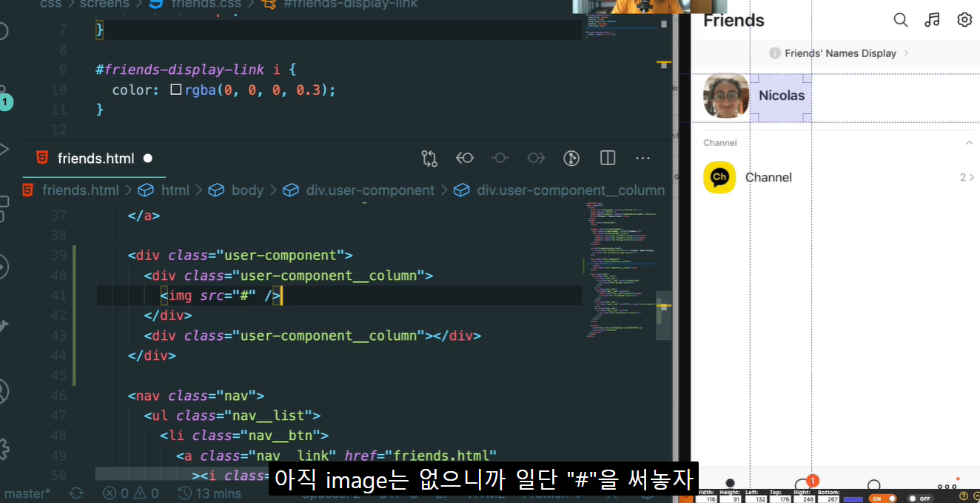Click the yellow Ch channel icon
This screenshot has height=503, width=980.
coord(719,177)
